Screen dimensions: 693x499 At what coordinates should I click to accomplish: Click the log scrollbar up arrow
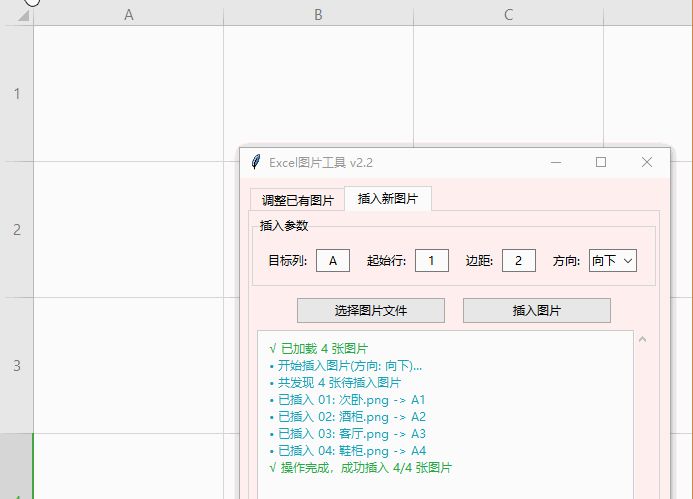(643, 339)
